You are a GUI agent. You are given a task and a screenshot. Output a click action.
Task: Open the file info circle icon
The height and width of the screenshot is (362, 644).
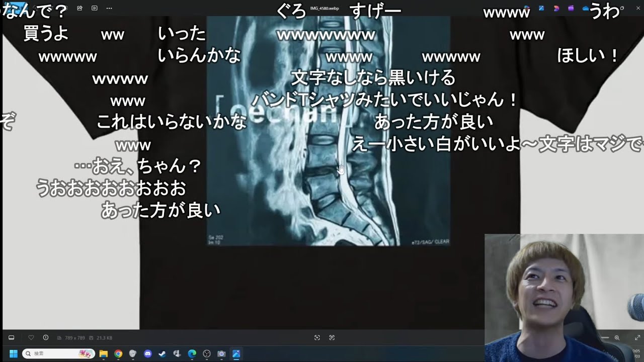[46, 338]
